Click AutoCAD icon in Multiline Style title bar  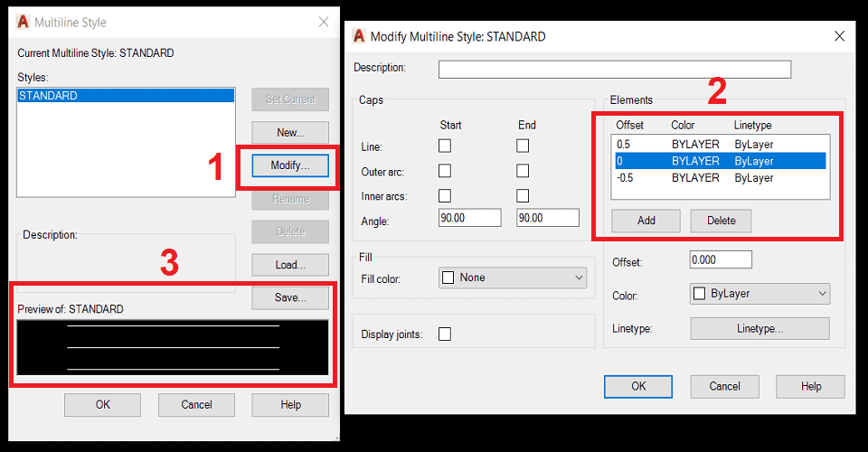[23, 22]
